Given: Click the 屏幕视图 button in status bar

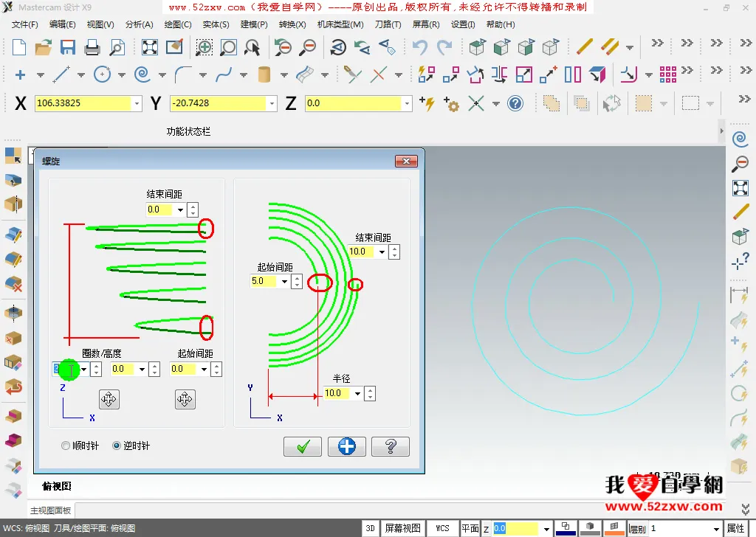Looking at the screenshot, I should click(x=403, y=528).
